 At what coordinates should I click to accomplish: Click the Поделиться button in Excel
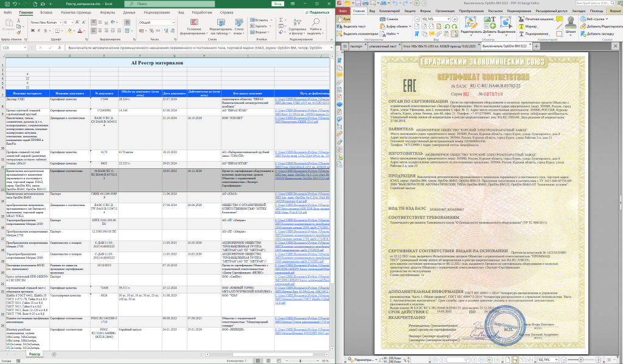point(317,12)
